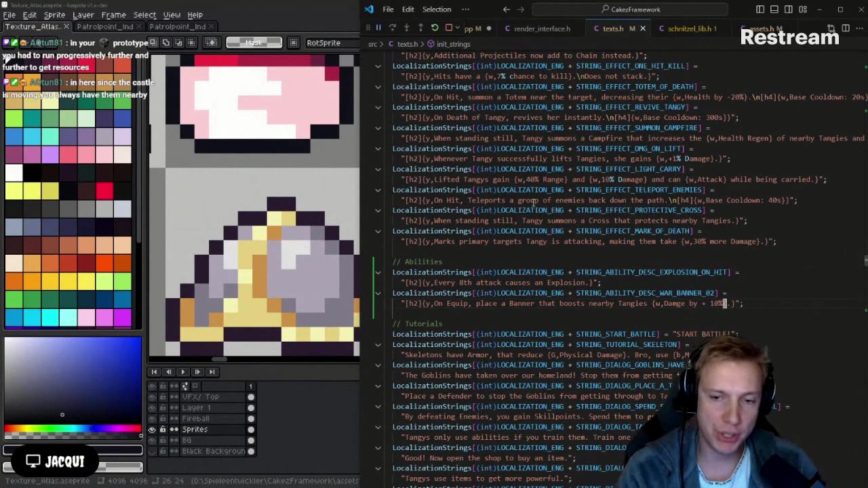
Task: Pause the debugger in VS Code
Action: [x=378, y=28]
